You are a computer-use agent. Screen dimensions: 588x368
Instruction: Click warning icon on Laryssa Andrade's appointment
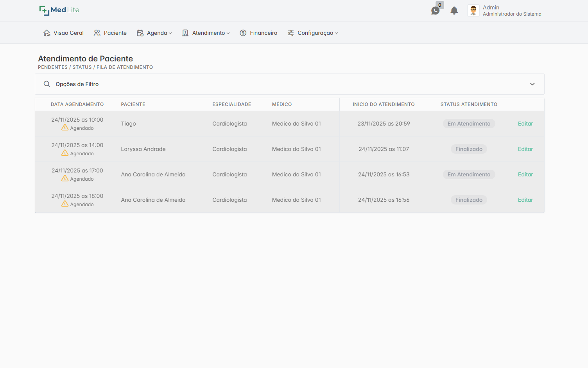coord(65,153)
